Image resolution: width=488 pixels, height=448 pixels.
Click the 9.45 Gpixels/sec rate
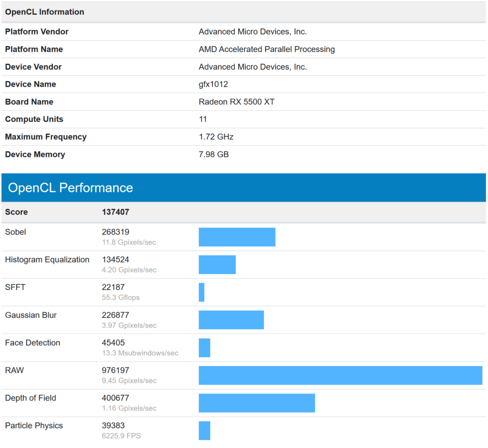(x=129, y=380)
